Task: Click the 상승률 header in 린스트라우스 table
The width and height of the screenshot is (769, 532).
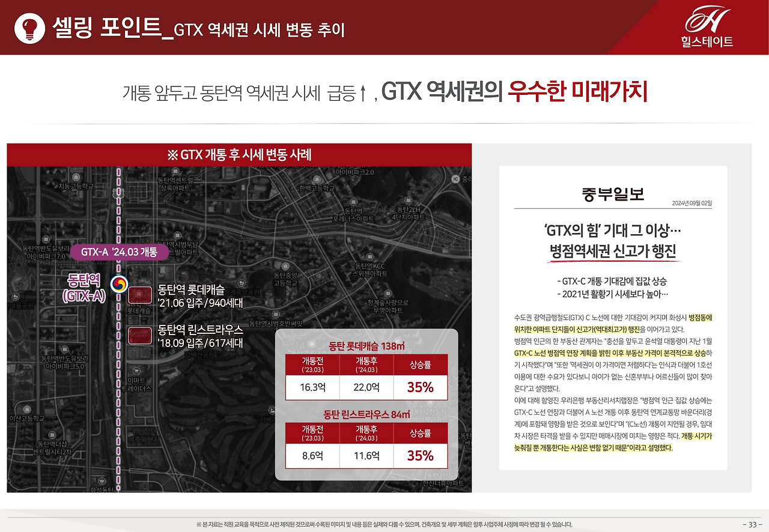Action: click(x=421, y=433)
